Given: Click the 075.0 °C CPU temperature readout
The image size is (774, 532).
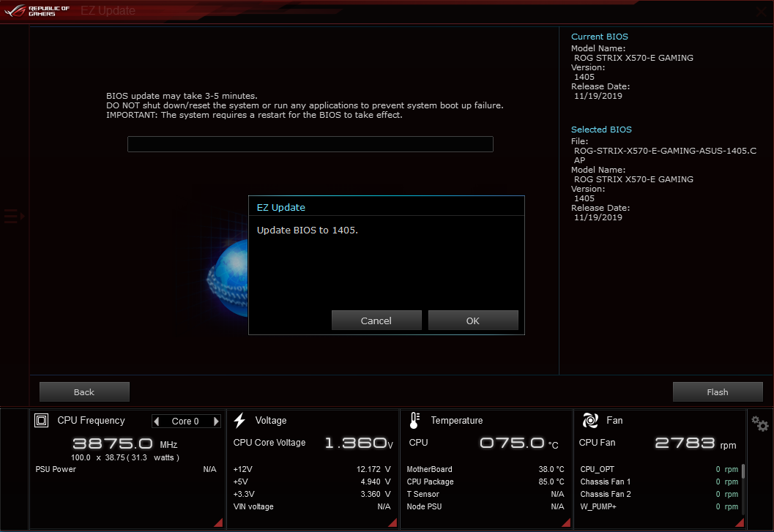Looking at the screenshot, I should (518, 443).
